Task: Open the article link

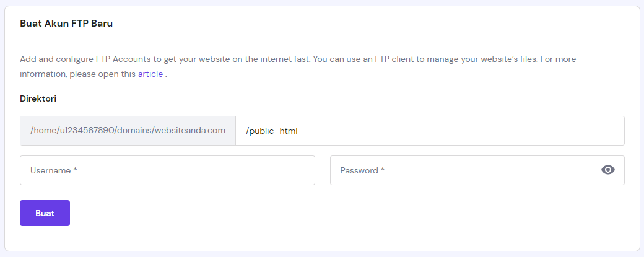Action: coord(150,74)
